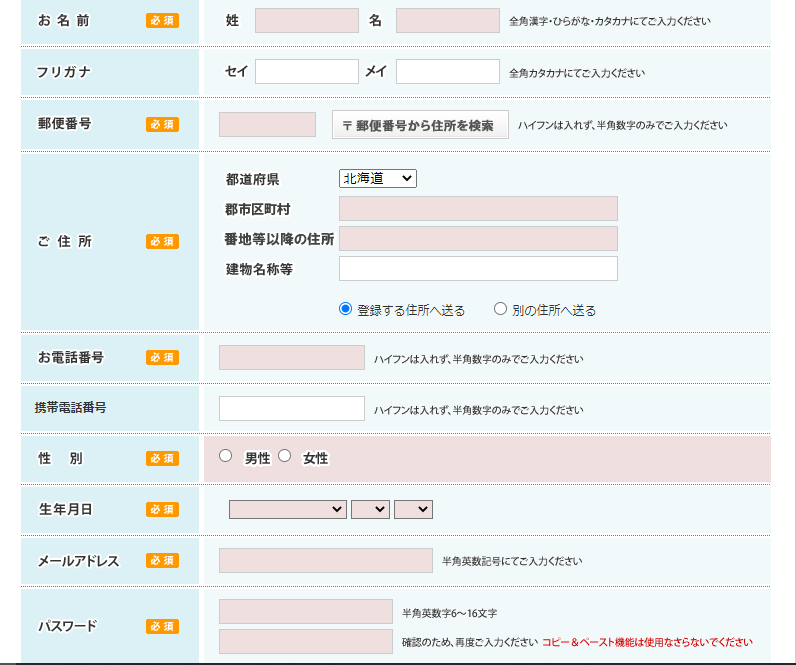Image resolution: width=796 pixels, height=665 pixels.
Task: Click the 姓 (last name) input field
Action: 306,21
